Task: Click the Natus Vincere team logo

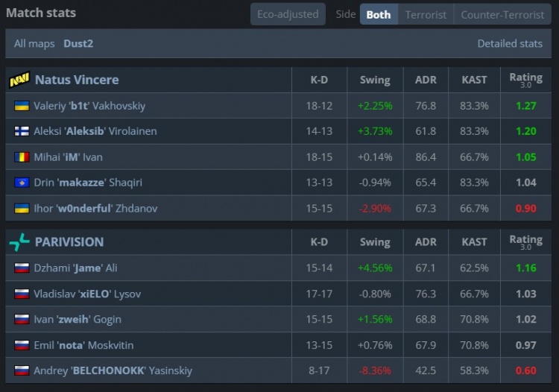Action: tap(19, 80)
